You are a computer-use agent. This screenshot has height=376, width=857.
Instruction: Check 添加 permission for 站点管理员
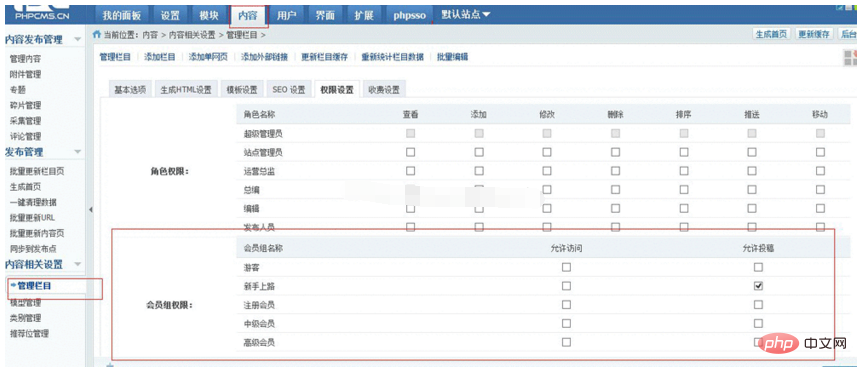coord(479,152)
